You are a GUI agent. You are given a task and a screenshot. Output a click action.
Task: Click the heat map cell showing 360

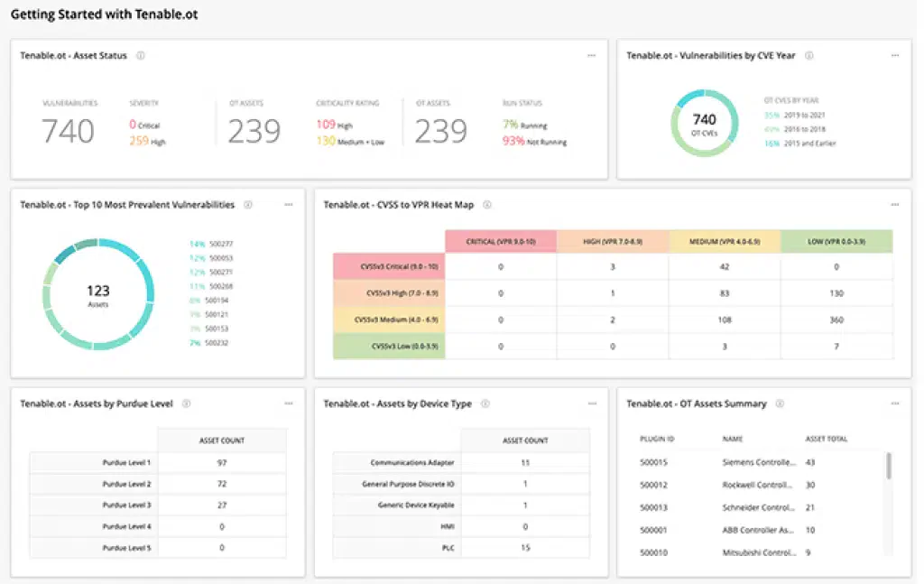click(838, 320)
